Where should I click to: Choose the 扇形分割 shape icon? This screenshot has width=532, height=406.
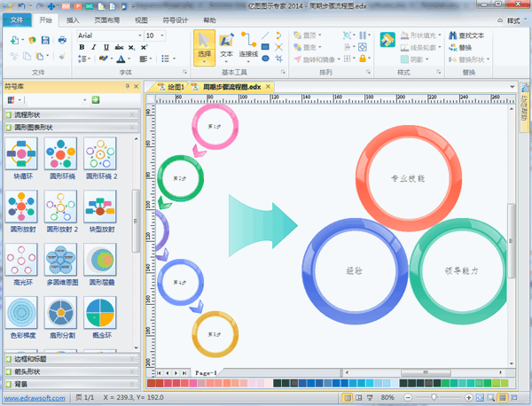click(60, 315)
